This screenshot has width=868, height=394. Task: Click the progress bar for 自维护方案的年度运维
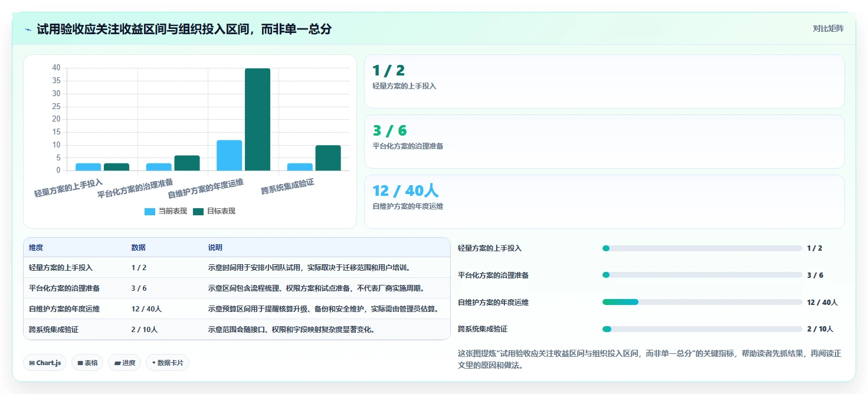tap(702, 303)
